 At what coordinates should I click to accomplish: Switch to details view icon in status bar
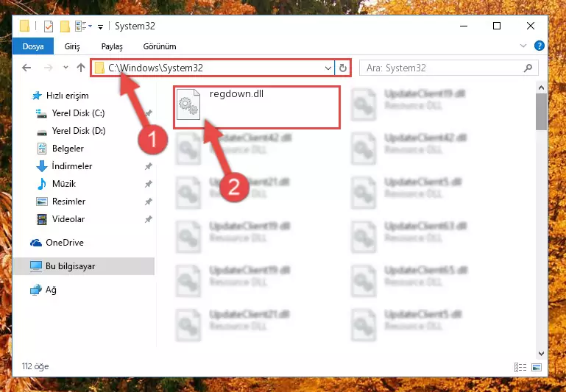coord(520,368)
